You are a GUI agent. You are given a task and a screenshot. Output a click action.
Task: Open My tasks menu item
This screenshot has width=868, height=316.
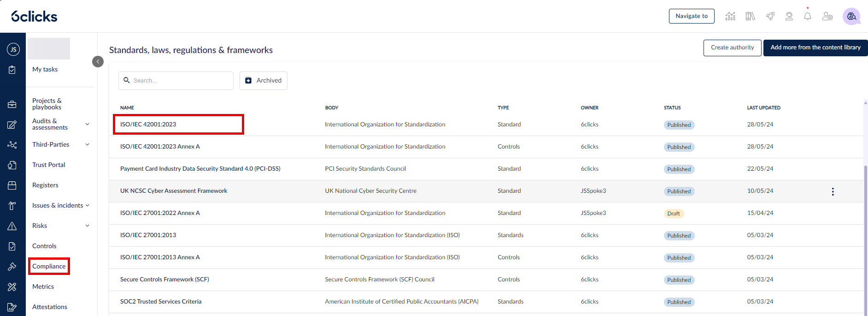(x=45, y=69)
